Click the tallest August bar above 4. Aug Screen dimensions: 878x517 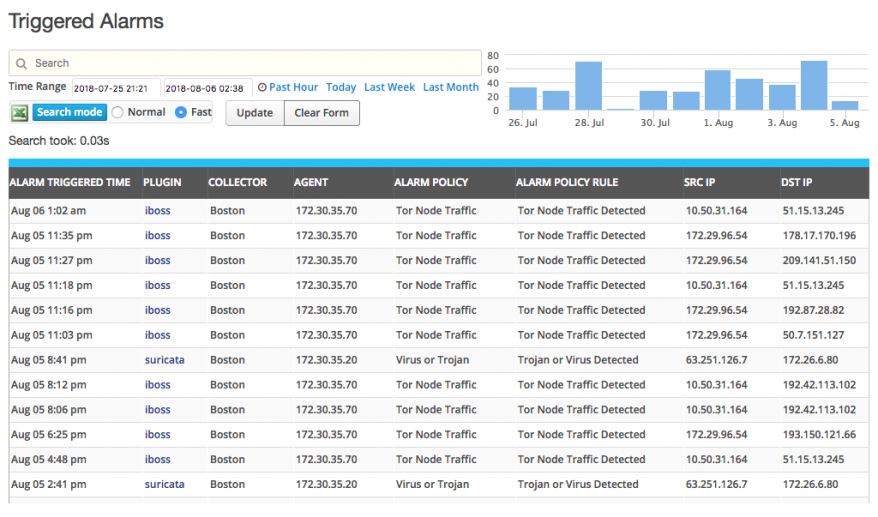click(814, 85)
